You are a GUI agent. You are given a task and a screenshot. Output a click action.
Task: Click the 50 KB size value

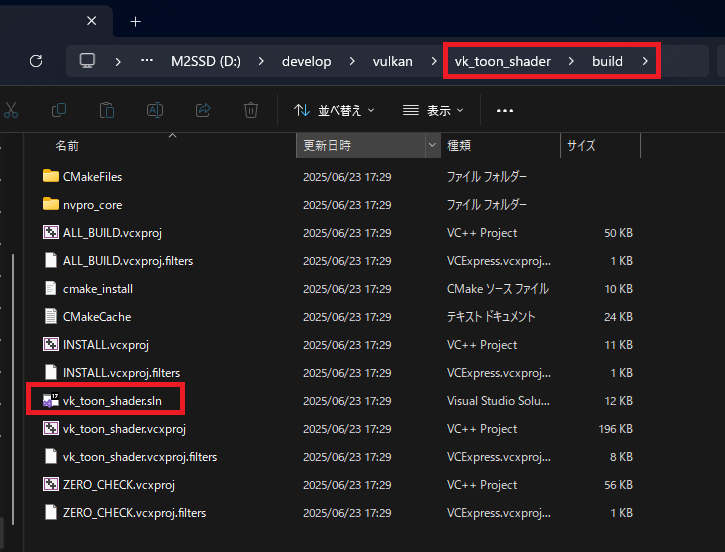pos(618,233)
